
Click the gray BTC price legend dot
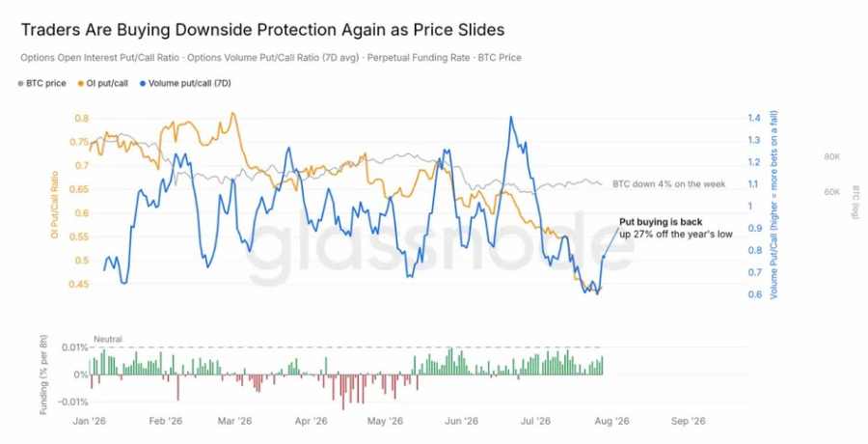(x=20, y=84)
